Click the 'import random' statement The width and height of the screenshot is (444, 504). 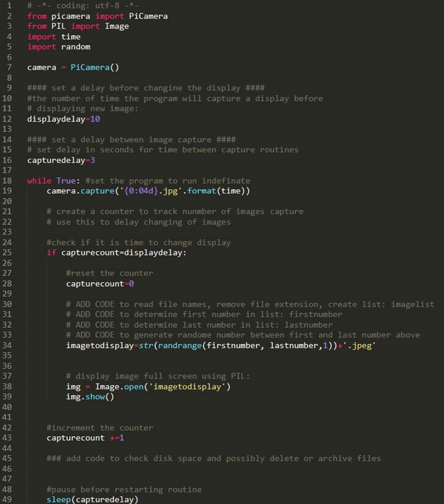coord(59,47)
